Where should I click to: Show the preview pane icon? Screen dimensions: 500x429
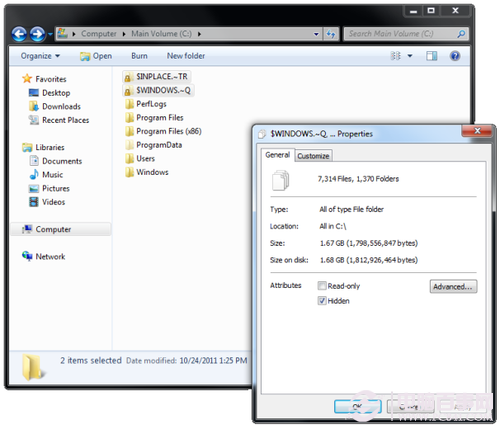pos(432,56)
